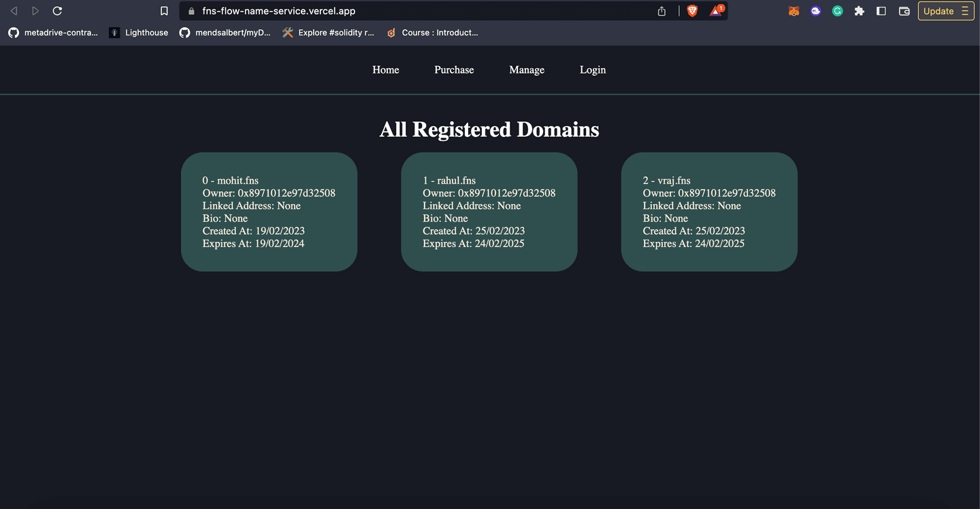Click Linked Address: None on mohit.fns card
The width and height of the screenshot is (980, 509).
pyautogui.click(x=252, y=206)
